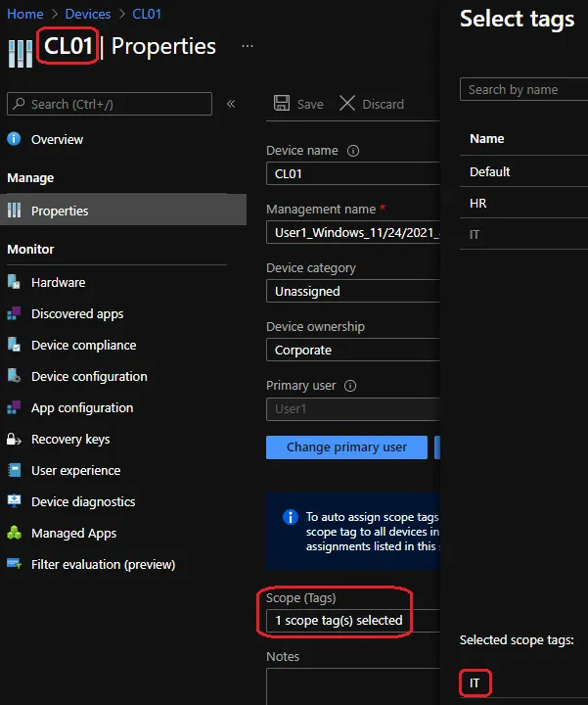
Task: Click the Device compliance icon
Action: coord(14,345)
